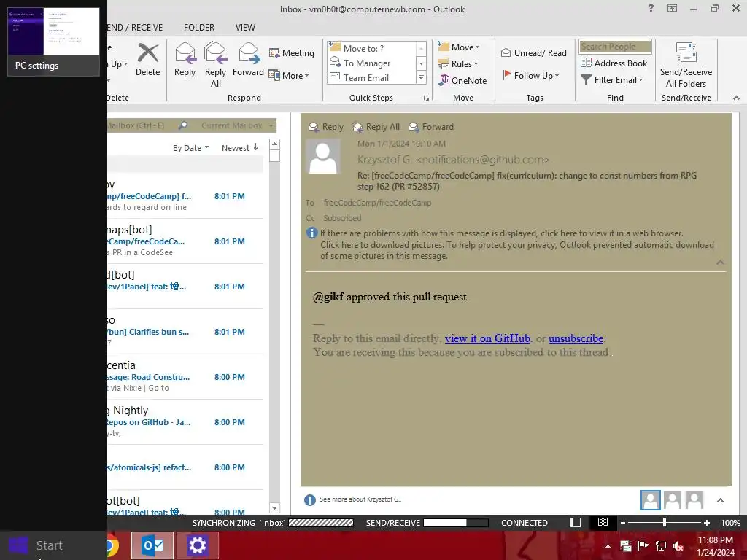Click the Search People field
This screenshot has width=747, height=560.
pos(615,47)
